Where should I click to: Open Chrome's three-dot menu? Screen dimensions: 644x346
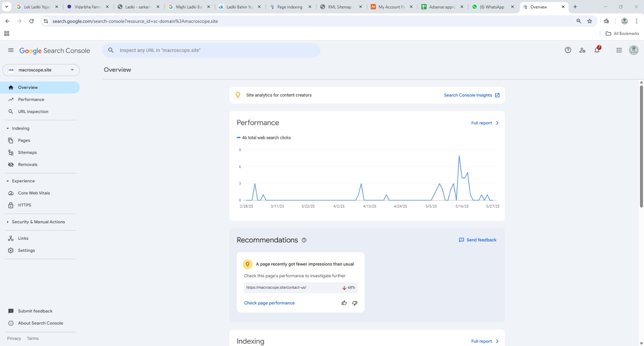[636, 21]
